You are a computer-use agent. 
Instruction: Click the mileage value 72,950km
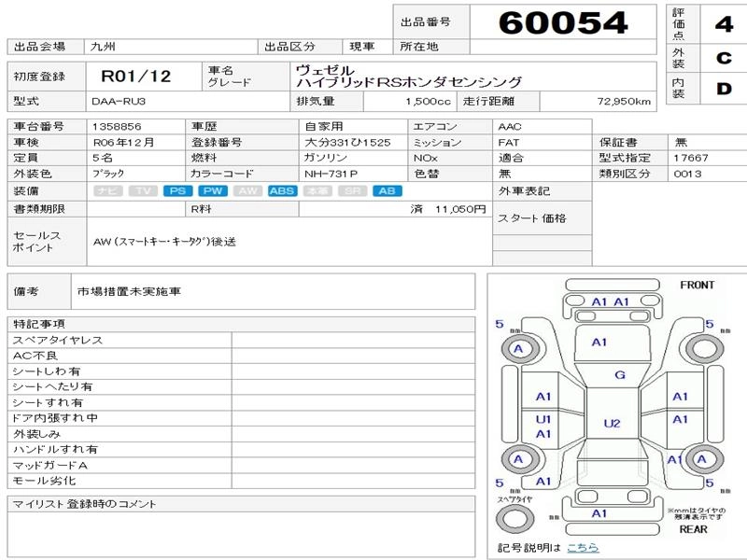coord(624,102)
